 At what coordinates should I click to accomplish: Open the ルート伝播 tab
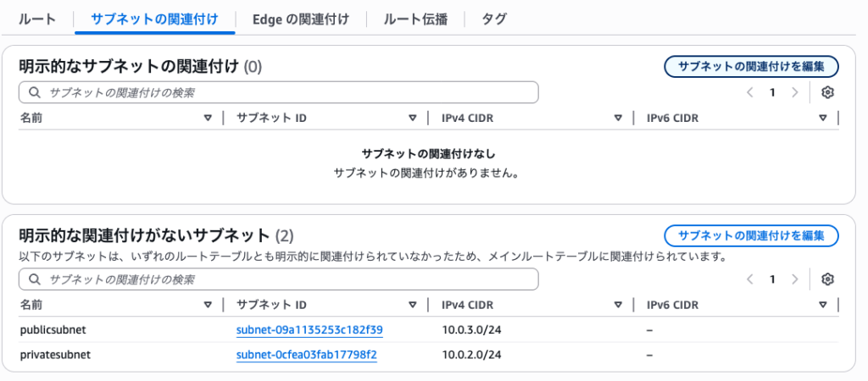pos(415,19)
